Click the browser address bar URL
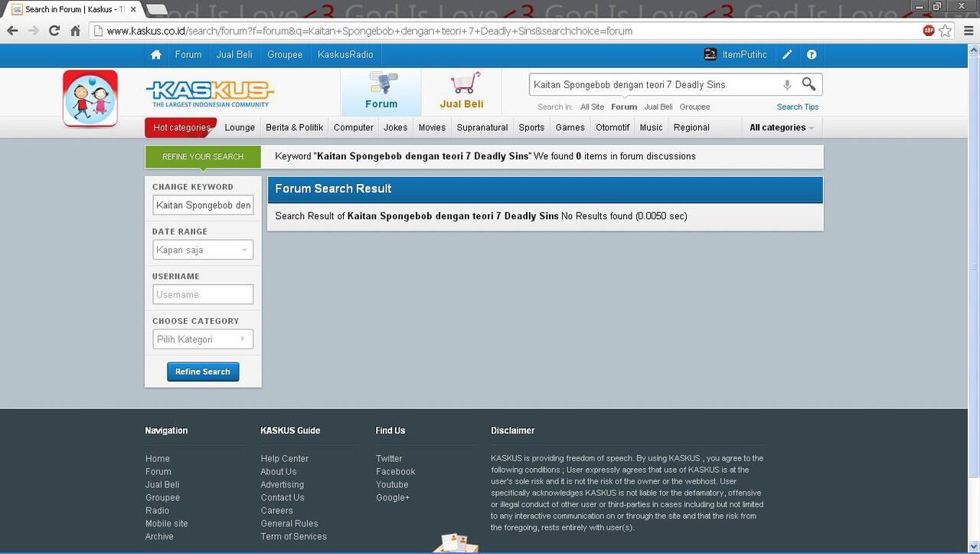Image resolution: width=980 pixels, height=554 pixels. pyautogui.click(x=505, y=31)
